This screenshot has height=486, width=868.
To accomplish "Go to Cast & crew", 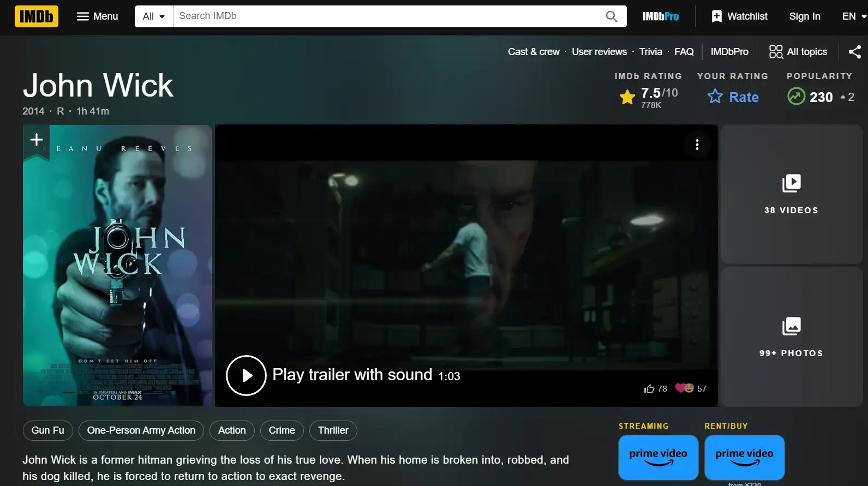I will point(534,52).
